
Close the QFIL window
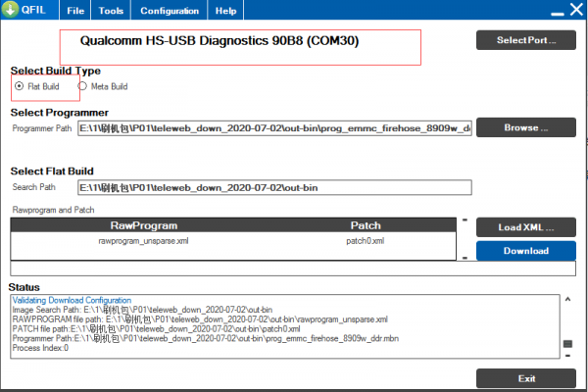[x=576, y=9]
